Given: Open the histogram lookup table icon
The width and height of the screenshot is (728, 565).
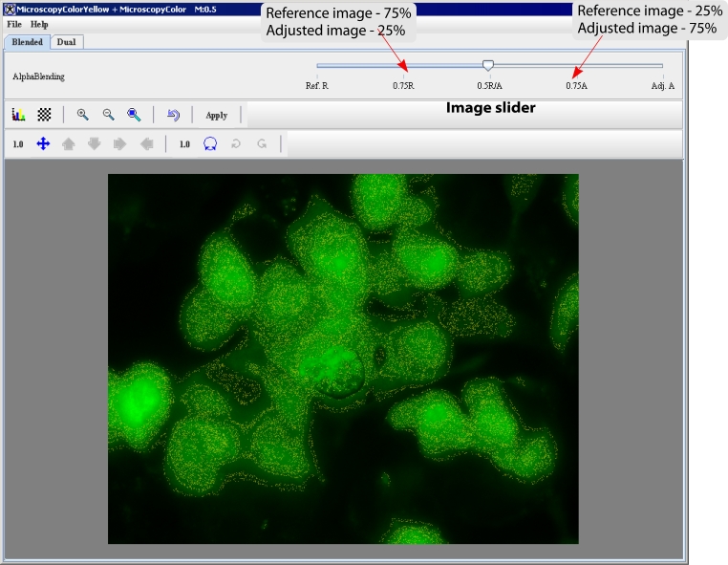Looking at the screenshot, I should pos(18,115).
